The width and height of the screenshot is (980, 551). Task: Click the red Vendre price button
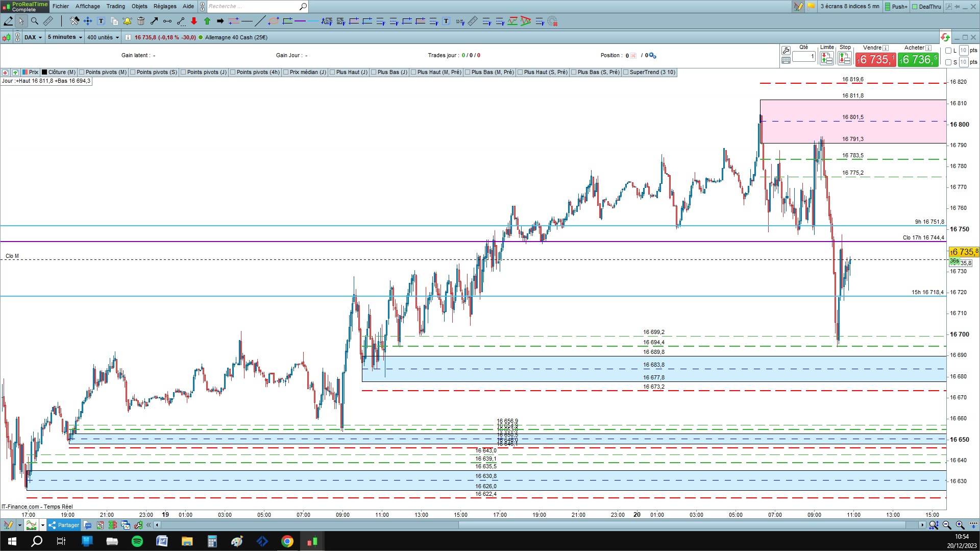point(875,60)
